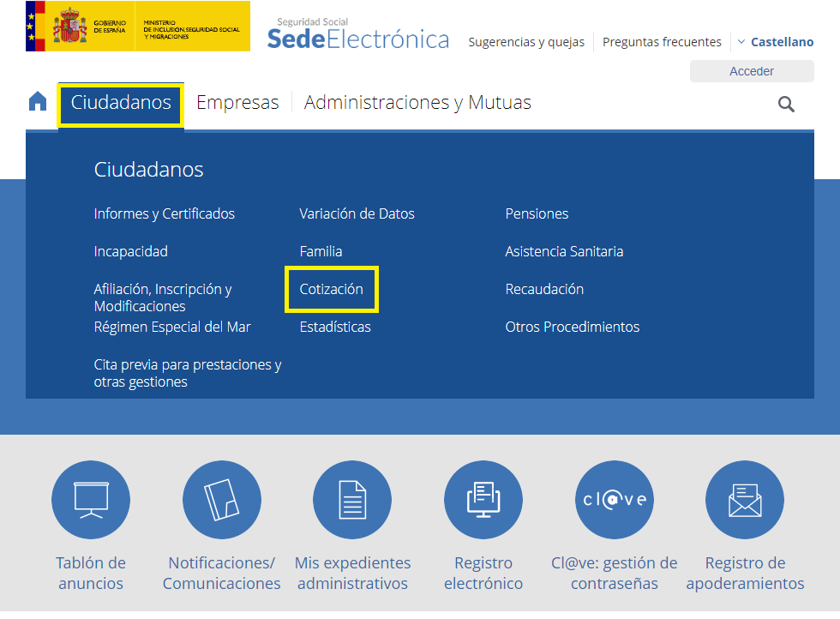840x619 pixels.
Task: Open the Notificaciones/Comunicaciones icon
Action: pos(222,500)
